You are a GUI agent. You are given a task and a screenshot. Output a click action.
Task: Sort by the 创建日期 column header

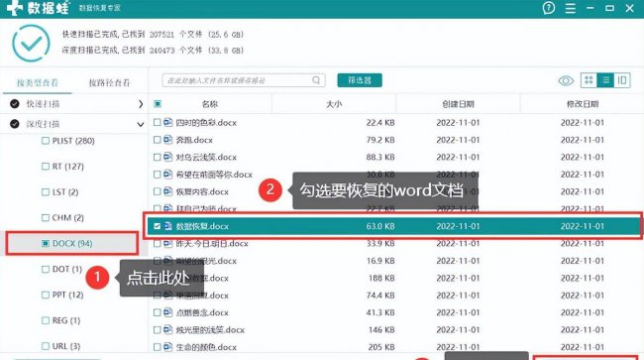458,104
